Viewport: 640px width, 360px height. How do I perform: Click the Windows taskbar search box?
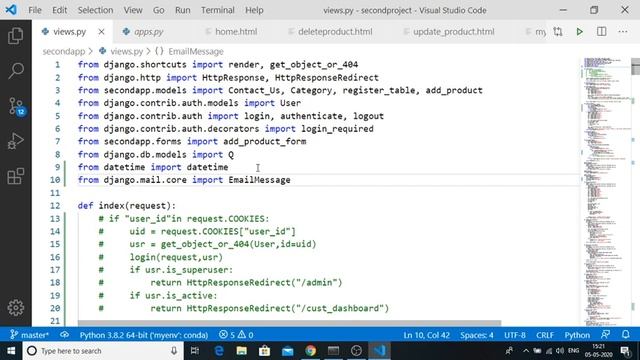tap(103, 351)
